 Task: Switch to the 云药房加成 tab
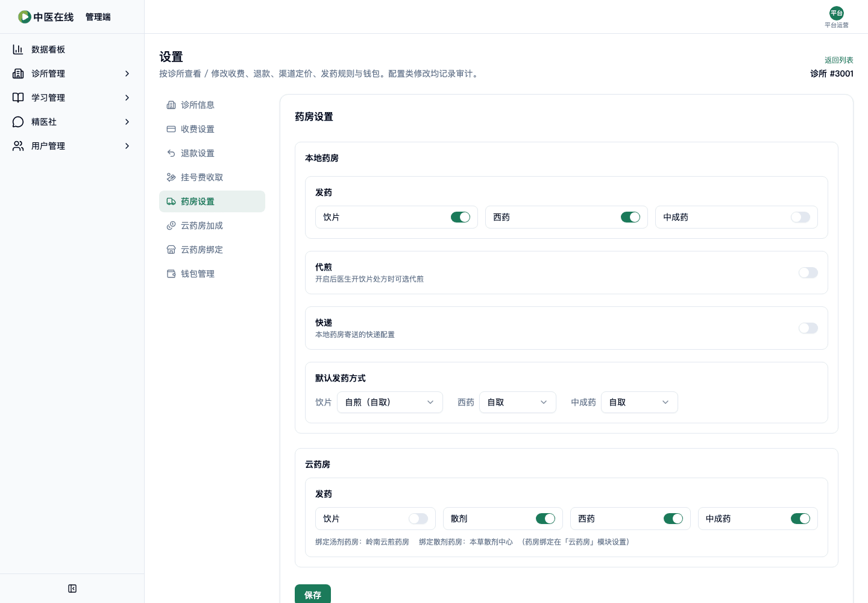coord(212,226)
